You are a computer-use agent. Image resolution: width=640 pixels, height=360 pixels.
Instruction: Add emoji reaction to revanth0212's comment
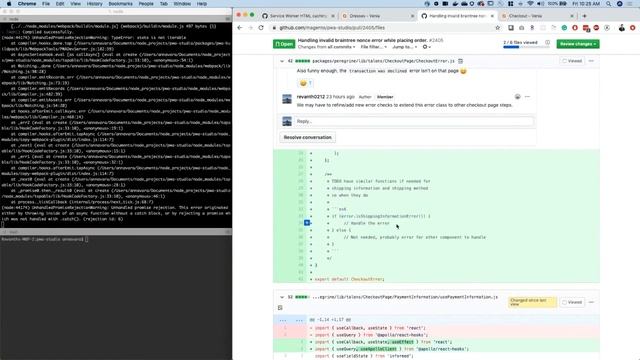[518, 97]
